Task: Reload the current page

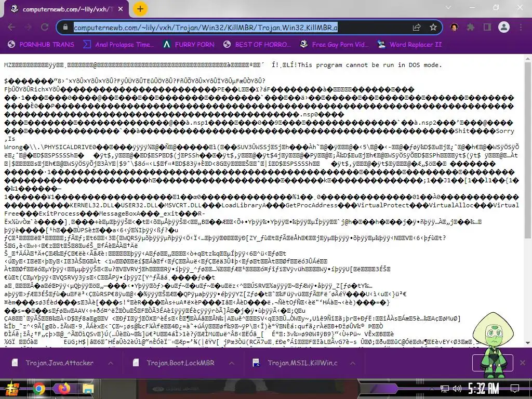Action: [45, 28]
